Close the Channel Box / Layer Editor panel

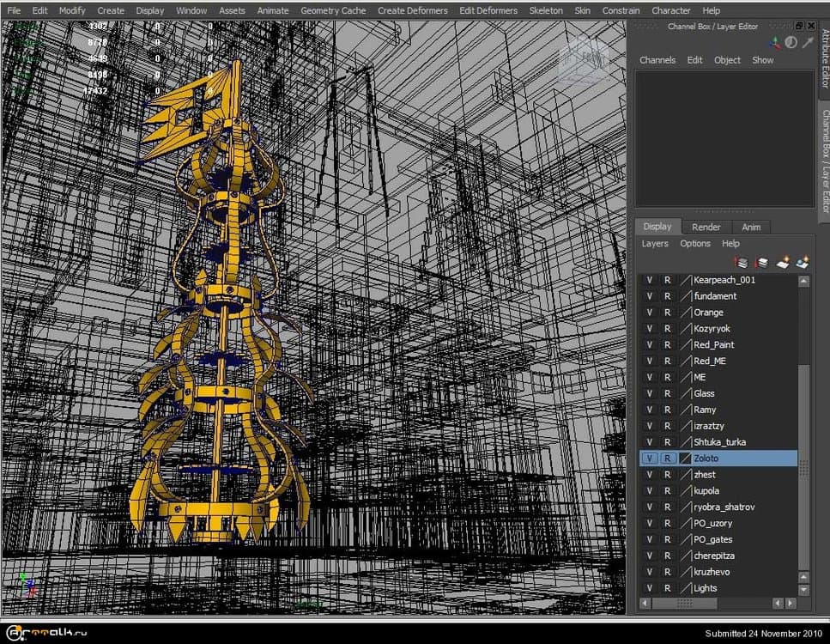click(811, 26)
